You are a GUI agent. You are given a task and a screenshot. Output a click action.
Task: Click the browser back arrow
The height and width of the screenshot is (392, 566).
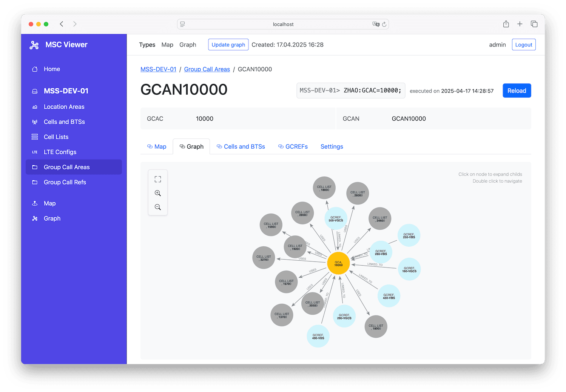click(62, 24)
